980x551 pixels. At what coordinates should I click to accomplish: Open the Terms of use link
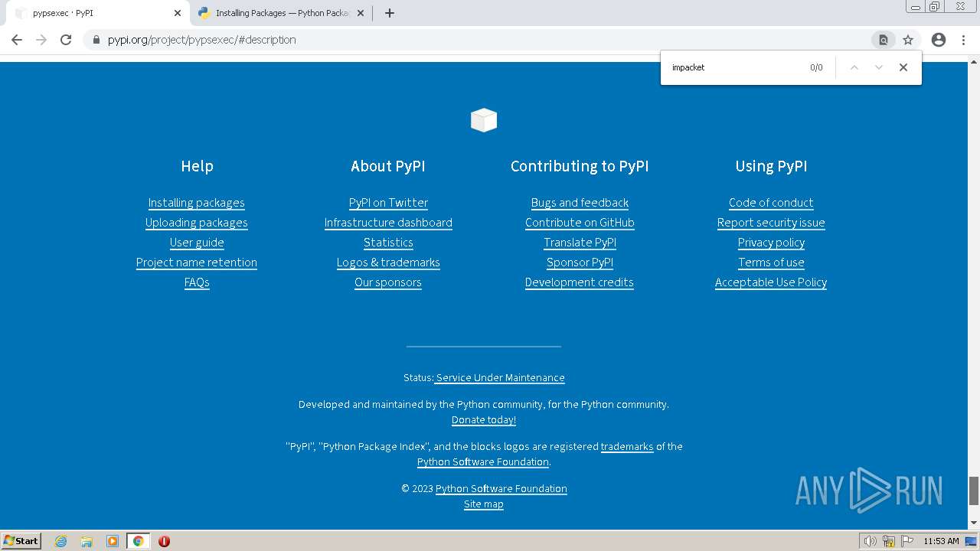[x=771, y=262]
